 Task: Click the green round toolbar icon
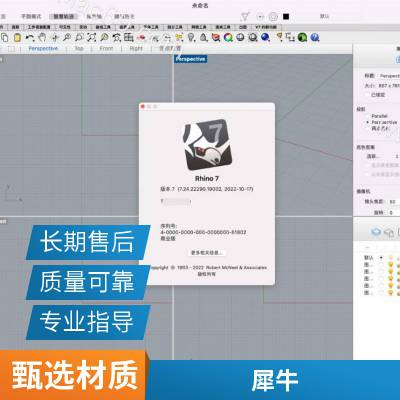302,37
